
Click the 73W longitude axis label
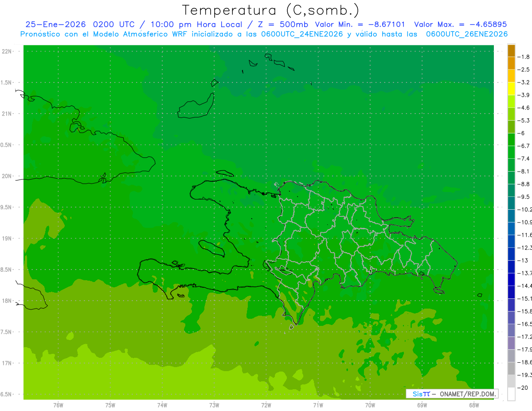pos(214,405)
